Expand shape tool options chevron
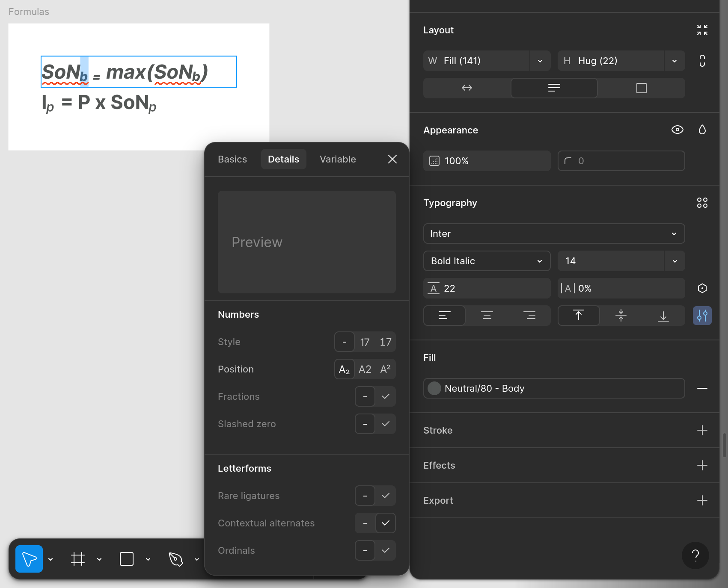This screenshot has width=728, height=588. (148, 559)
